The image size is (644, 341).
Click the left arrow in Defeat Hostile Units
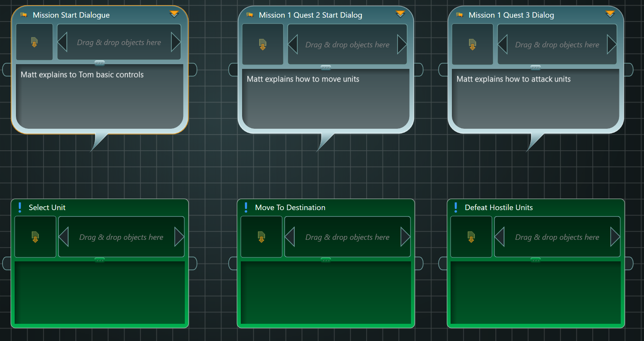pos(500,237)
